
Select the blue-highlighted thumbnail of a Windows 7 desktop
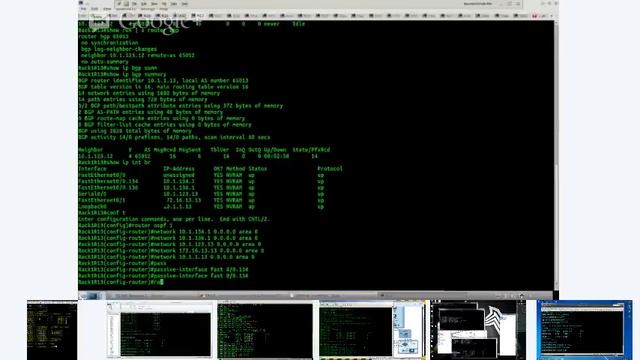(584, 330)
